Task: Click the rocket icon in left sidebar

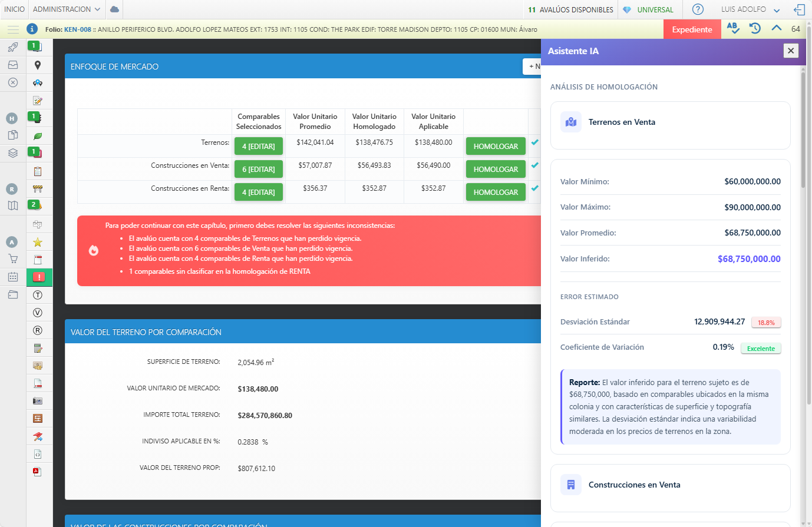Action: pos(13,47)
